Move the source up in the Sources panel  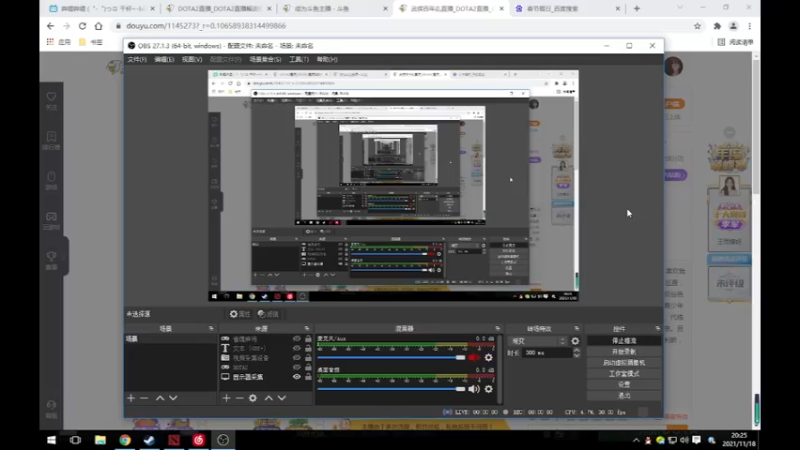pos(268,398)
